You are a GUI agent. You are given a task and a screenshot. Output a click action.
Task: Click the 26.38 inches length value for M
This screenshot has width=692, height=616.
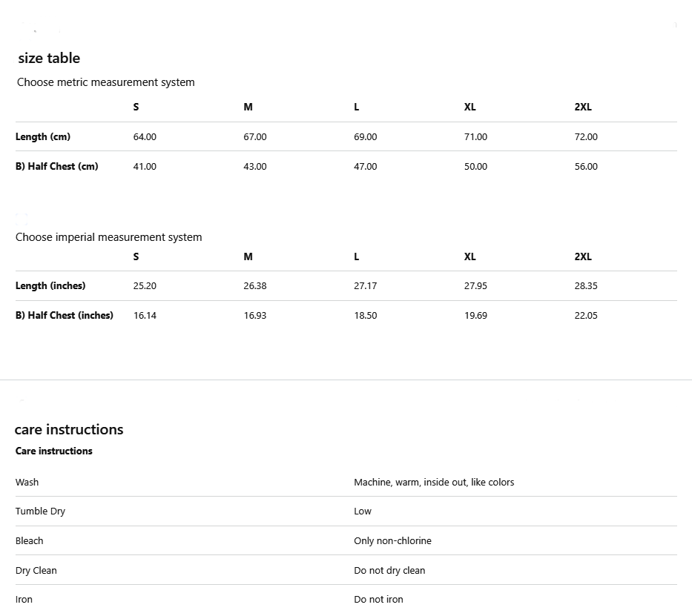click(255, 285)
